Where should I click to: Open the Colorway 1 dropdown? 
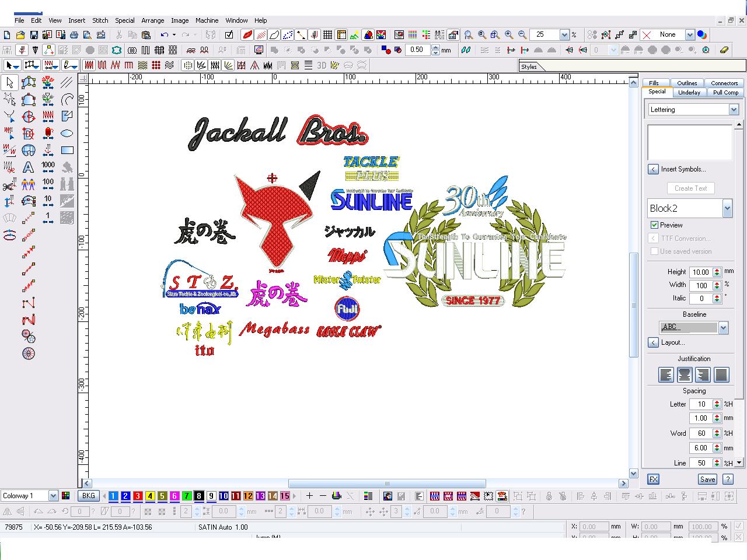pos(53,496)
